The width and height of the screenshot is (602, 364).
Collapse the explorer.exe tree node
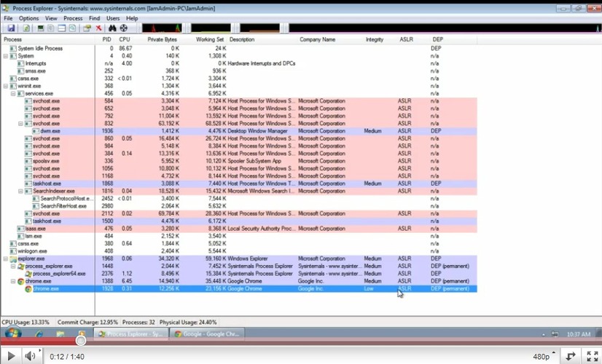point(6,259)
